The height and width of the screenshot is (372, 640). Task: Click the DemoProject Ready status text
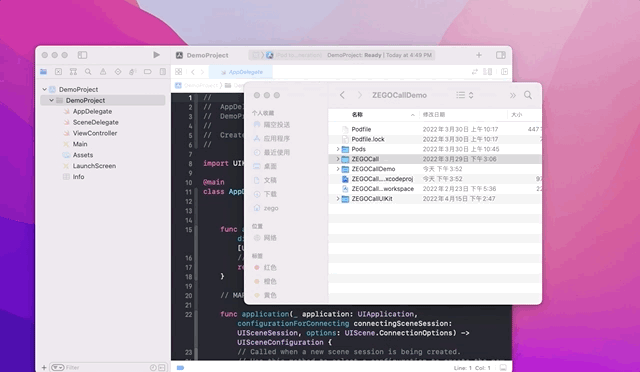[379, 55]
